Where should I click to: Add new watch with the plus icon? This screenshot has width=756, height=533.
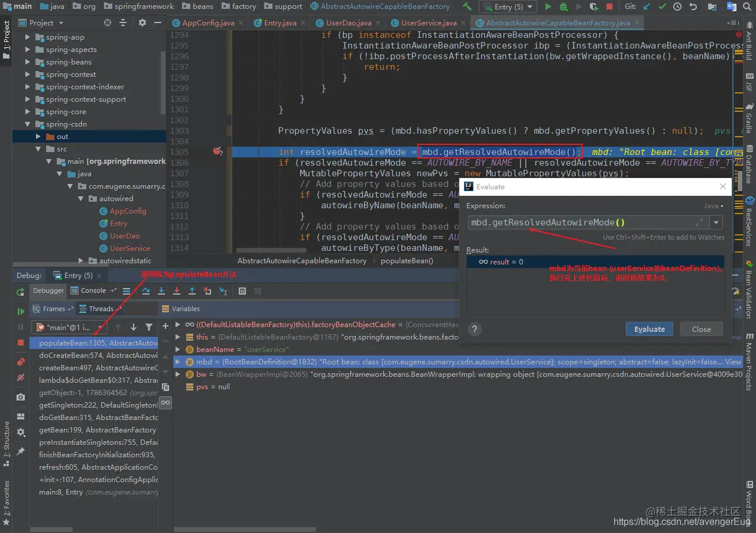[166, 326]
